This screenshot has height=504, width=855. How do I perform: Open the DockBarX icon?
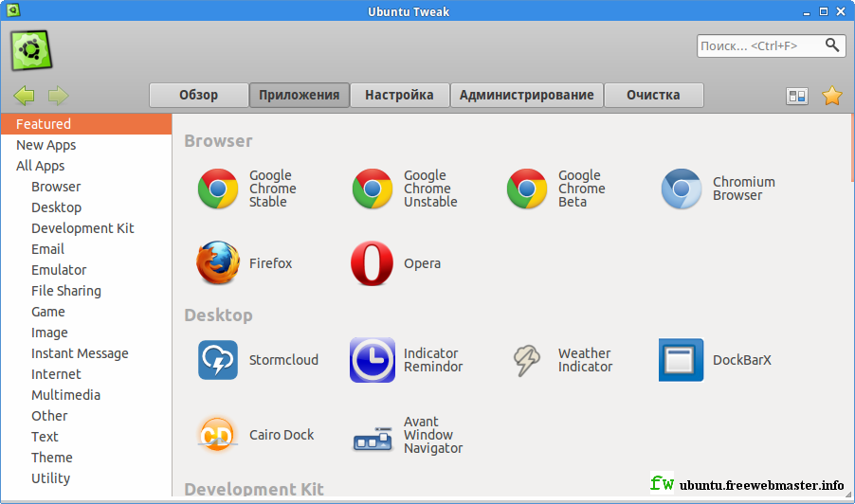[681, 360]
